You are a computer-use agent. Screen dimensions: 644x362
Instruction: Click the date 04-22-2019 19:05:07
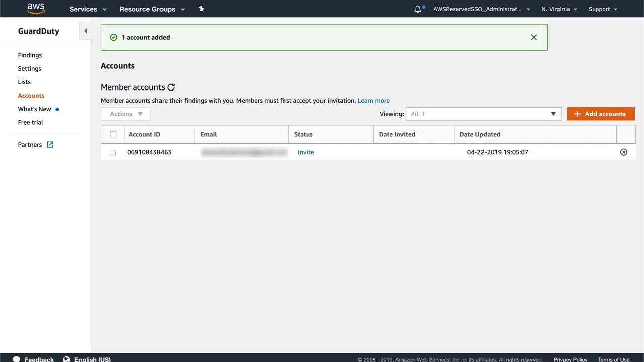click(x=498, y=152)
